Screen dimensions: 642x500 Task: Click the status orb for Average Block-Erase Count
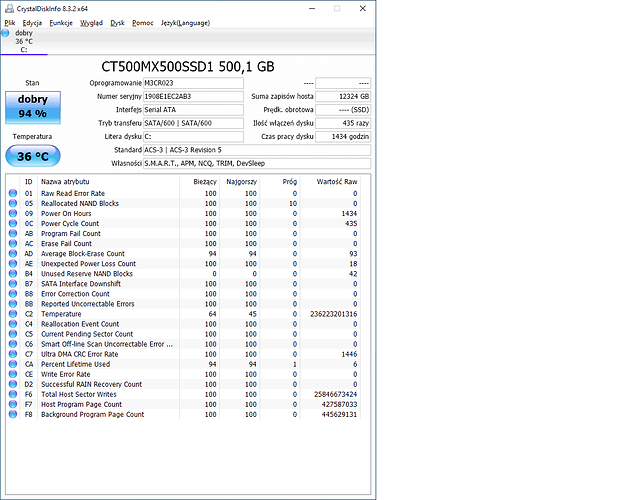click(13, 253)
